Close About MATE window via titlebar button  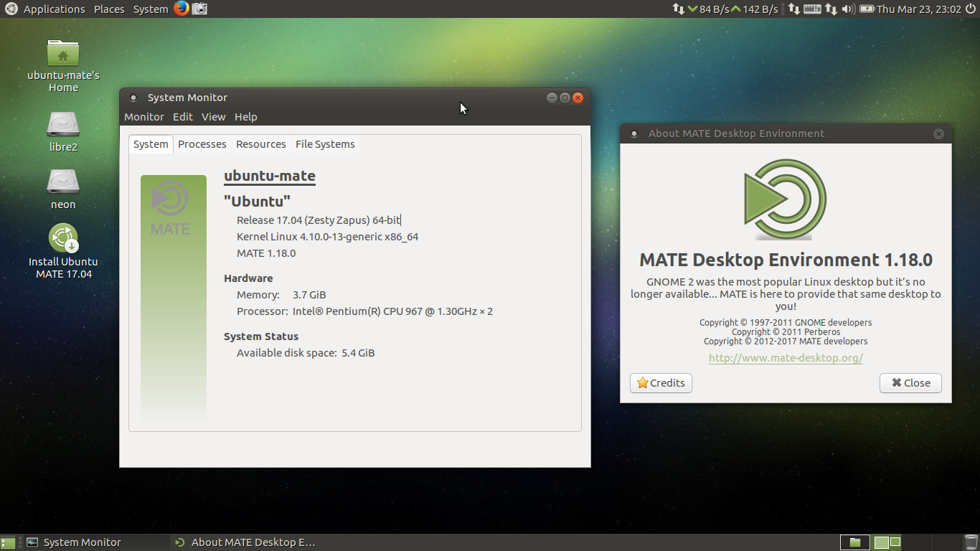coord(938,133)
